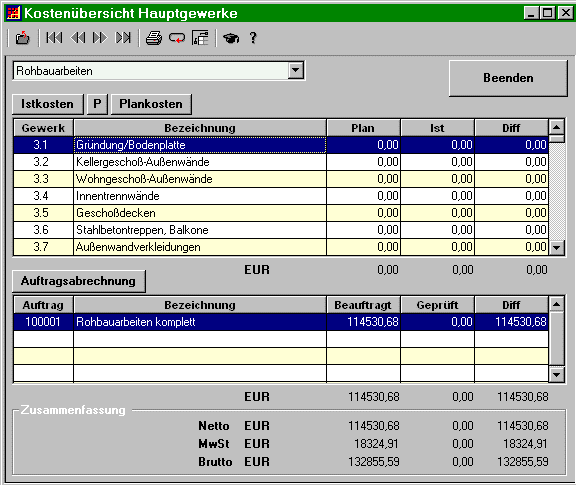Go to previous record arrow icon
Screen dimensions: 576x485
coord(78,38)
